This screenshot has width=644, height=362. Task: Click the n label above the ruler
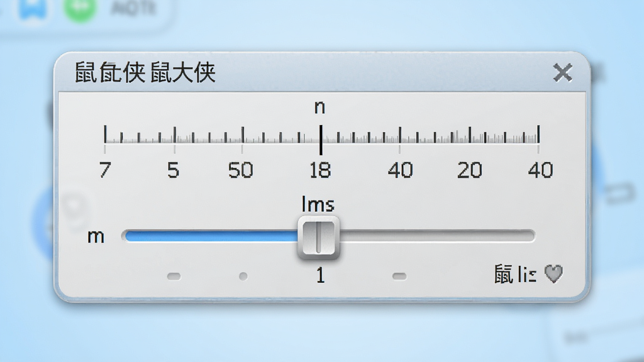(319, 107)
